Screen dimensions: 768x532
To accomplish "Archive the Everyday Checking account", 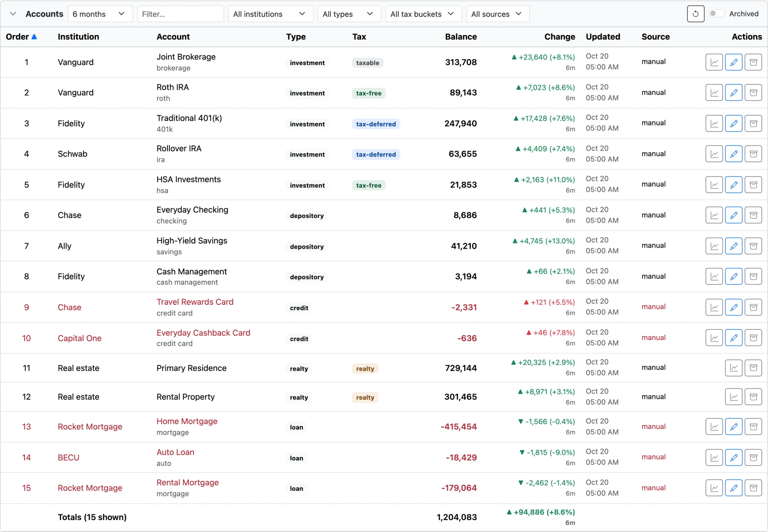I will click(753, 215).
